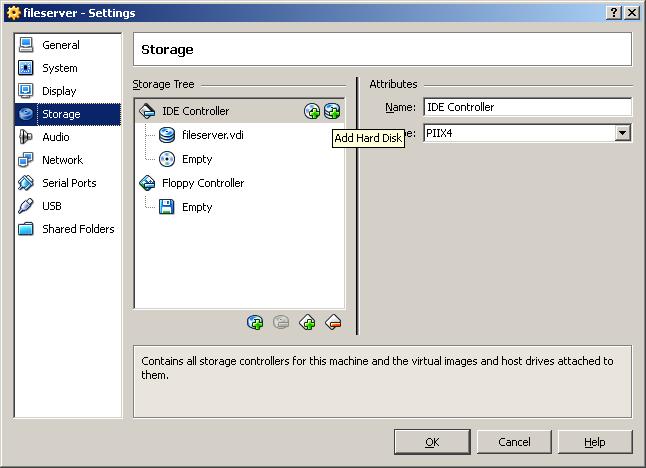Image resolution: width=646 pixels, height=468 pixels.
Task: Select Floppy Controller in the storage tree
Action: click(240, 183)
